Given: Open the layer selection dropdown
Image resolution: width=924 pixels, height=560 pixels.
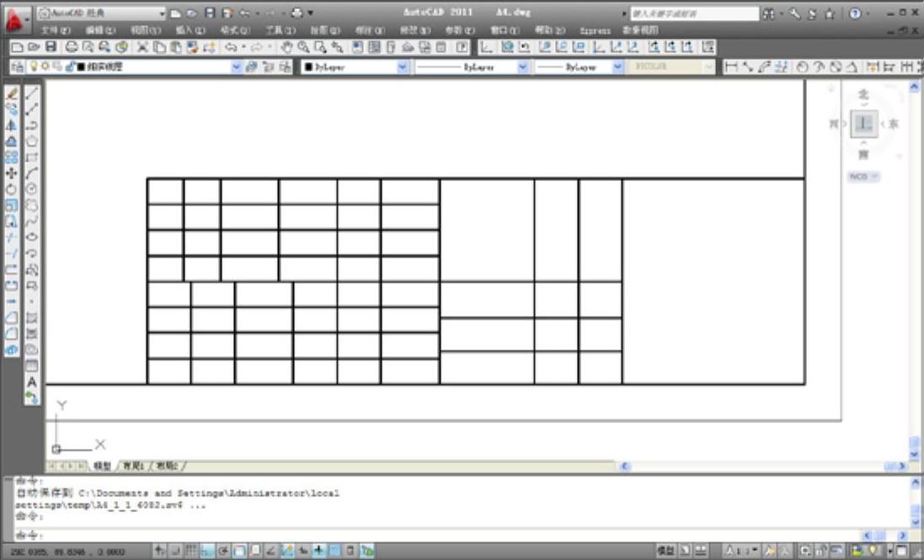Looking at the screenshot, I should pyautogui.click(x=237, y=67).
